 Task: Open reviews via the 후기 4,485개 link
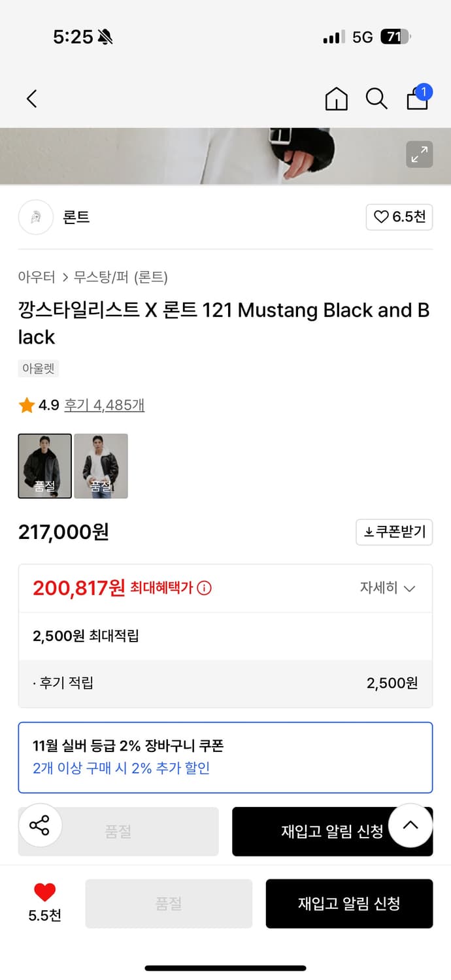click(106, 405)
